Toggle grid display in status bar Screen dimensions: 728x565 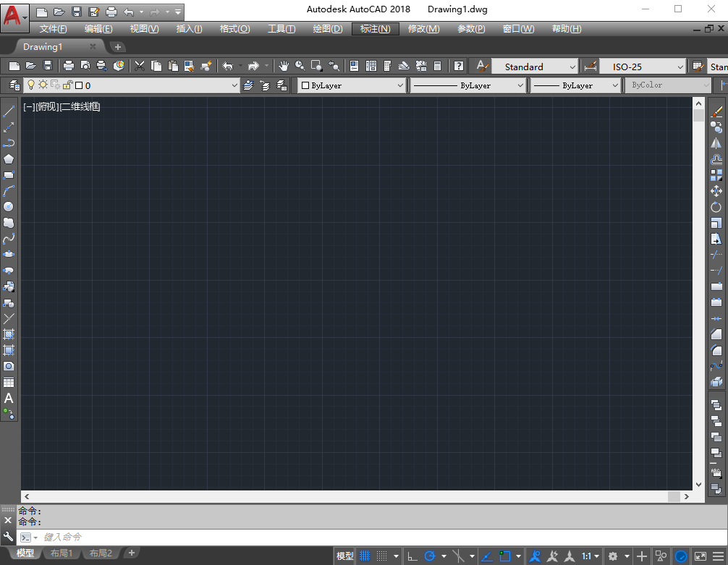point(365,556)
